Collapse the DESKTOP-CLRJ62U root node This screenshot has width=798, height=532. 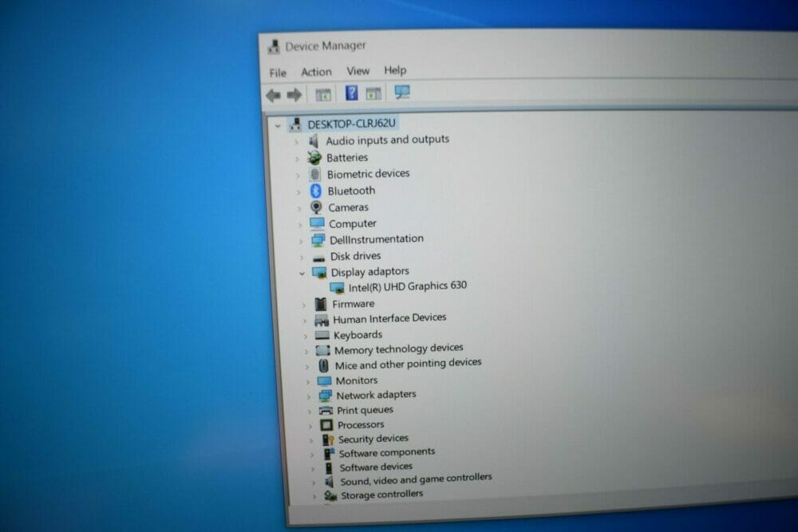tap(278, 125)
